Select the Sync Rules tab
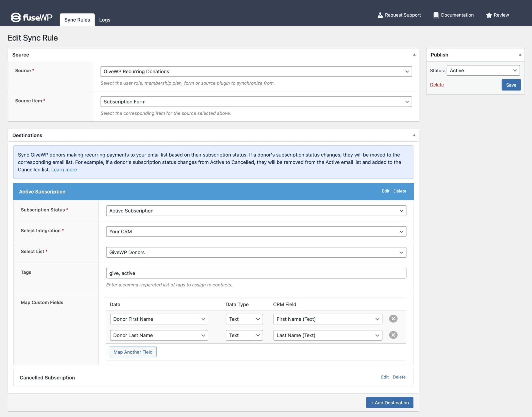Screen dimensions: 532x417 coord(77,20)
